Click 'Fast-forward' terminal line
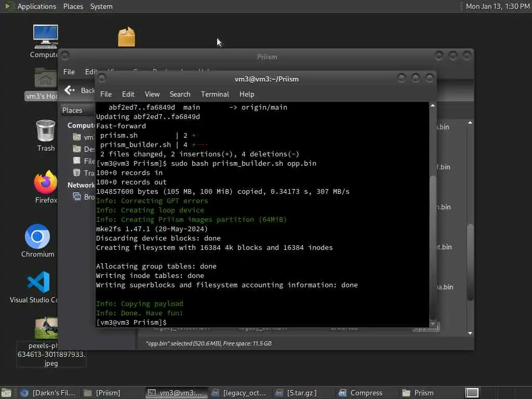 (121, 126)
